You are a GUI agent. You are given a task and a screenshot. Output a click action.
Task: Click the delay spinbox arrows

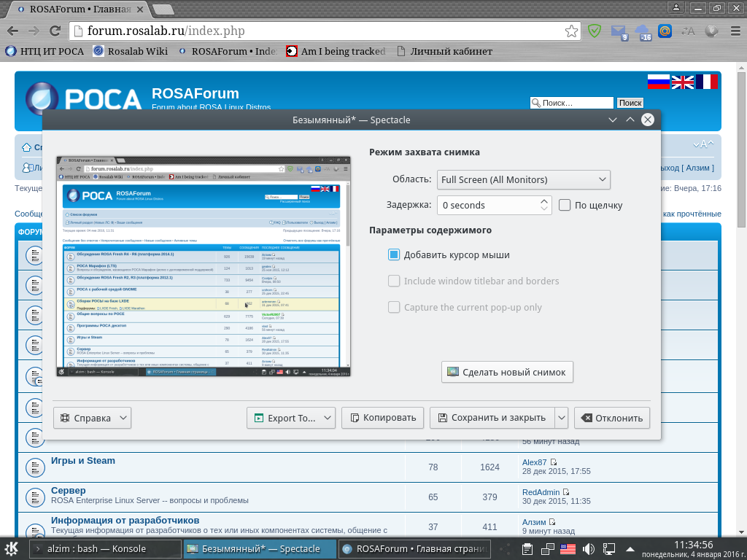tap(544, 205)
